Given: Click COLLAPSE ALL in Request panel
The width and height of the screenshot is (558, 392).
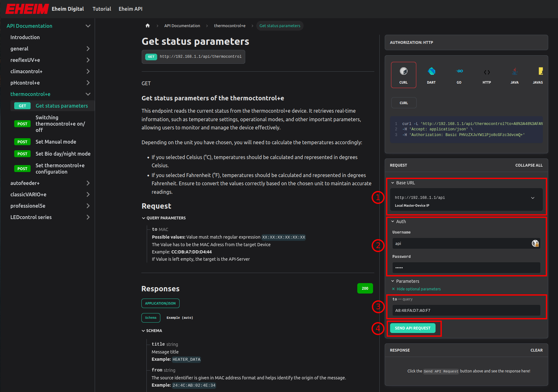Looking at the screenshot, I should (529, 165).
